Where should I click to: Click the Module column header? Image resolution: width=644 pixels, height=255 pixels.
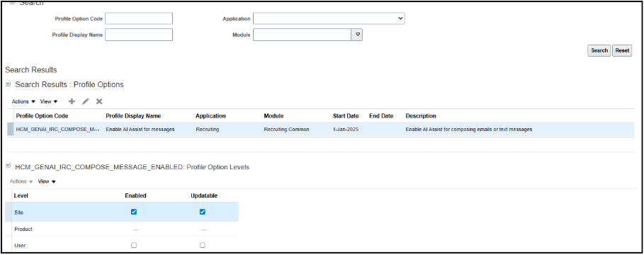(273, 115)
